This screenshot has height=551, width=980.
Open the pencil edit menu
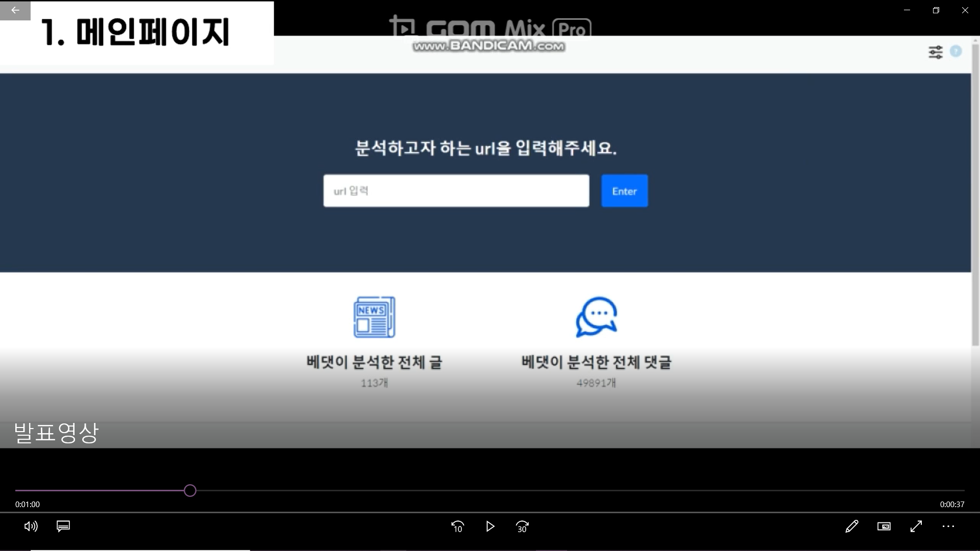pos(852,526)
